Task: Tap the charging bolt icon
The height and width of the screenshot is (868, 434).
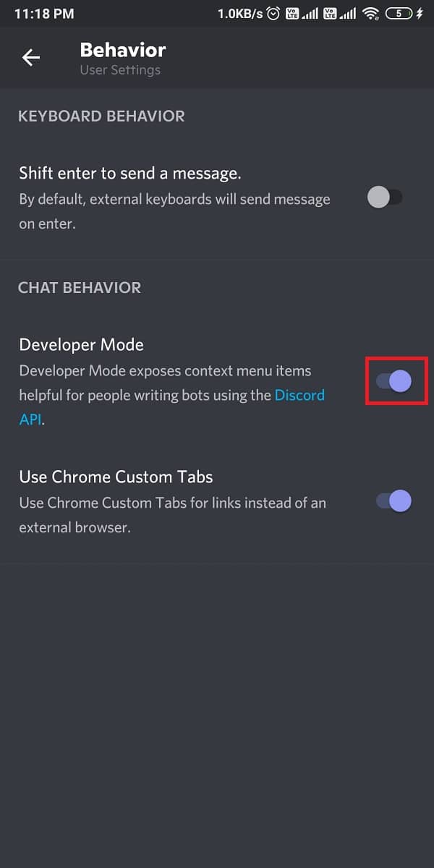Action: pos(420,14)
